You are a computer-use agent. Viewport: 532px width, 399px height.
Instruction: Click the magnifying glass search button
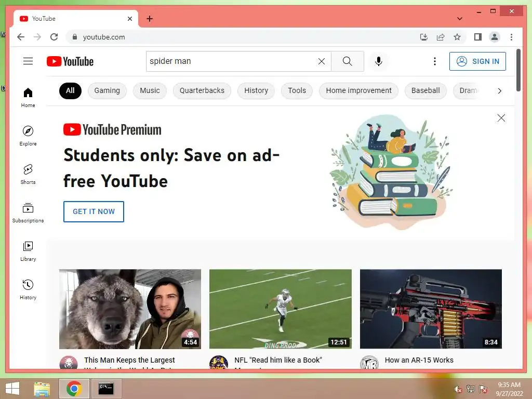347,61
